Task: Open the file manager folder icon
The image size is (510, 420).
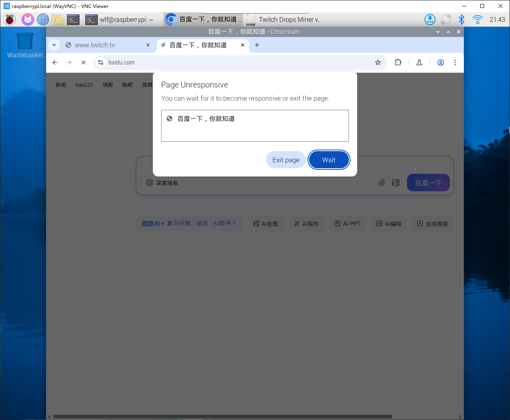Action: [58, 19]
